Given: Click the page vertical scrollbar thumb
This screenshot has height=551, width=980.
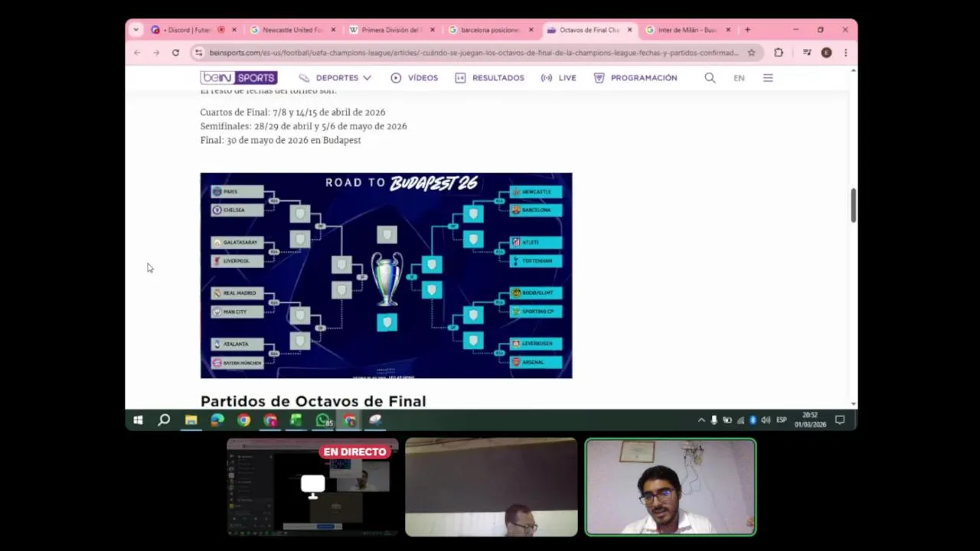Looking at the screenshot, I should click(853, 205).
